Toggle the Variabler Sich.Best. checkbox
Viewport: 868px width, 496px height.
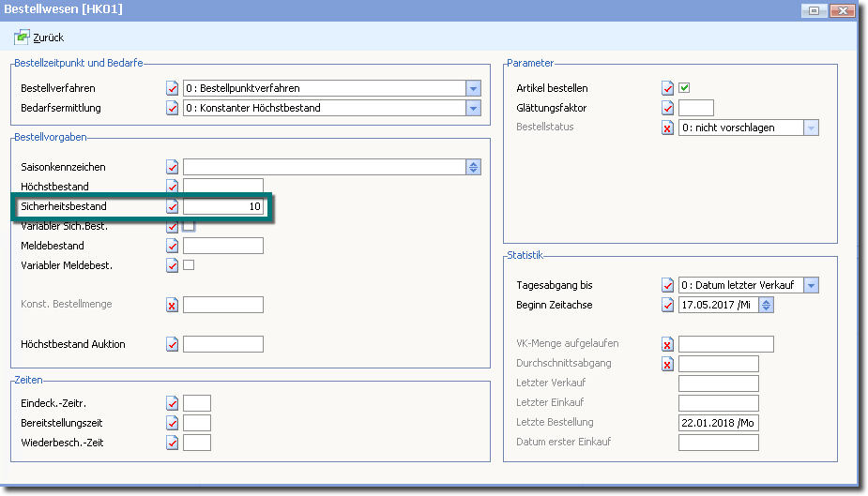pyautogui.click(x=189, y=226)
